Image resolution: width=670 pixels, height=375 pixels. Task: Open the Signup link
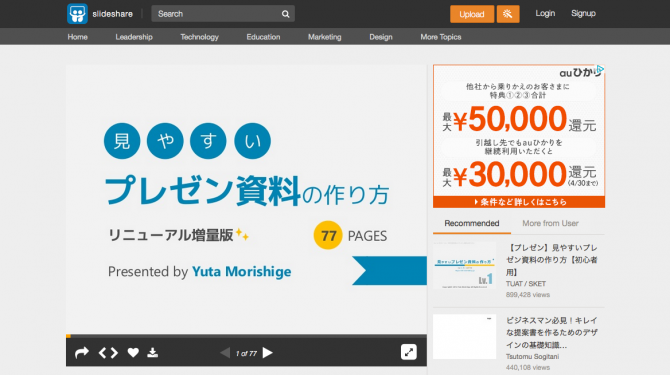[x=583, y=13]
